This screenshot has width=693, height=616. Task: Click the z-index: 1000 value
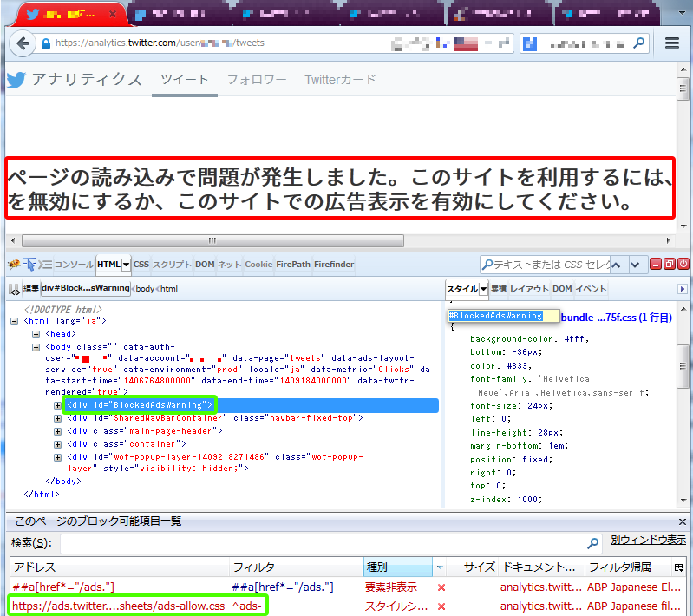point(529,499)
